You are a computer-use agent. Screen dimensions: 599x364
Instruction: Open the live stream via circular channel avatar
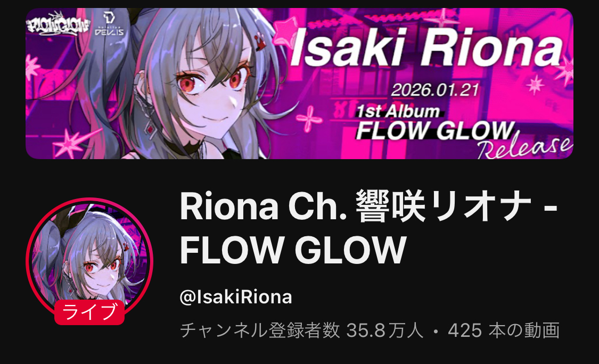[x=89, y=261]
